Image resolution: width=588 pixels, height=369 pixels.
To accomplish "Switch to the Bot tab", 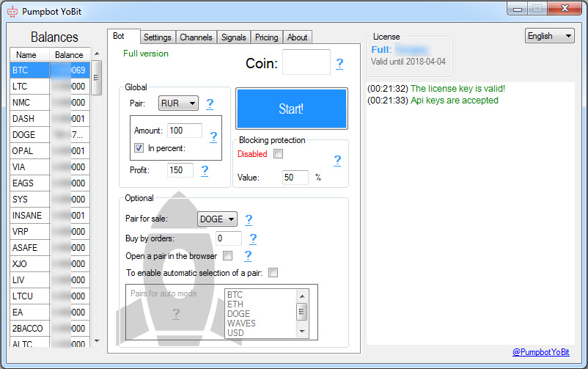I will pos(124,36).
